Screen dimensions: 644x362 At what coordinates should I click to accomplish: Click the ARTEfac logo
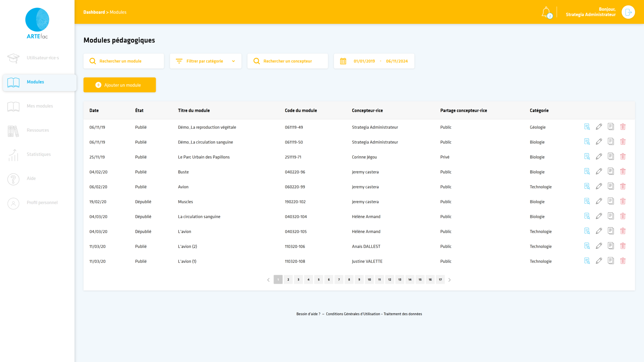[37, 23]
